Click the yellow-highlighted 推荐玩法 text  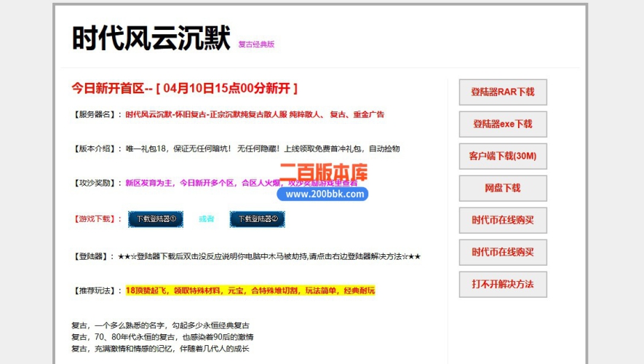[x=250, y=290]
